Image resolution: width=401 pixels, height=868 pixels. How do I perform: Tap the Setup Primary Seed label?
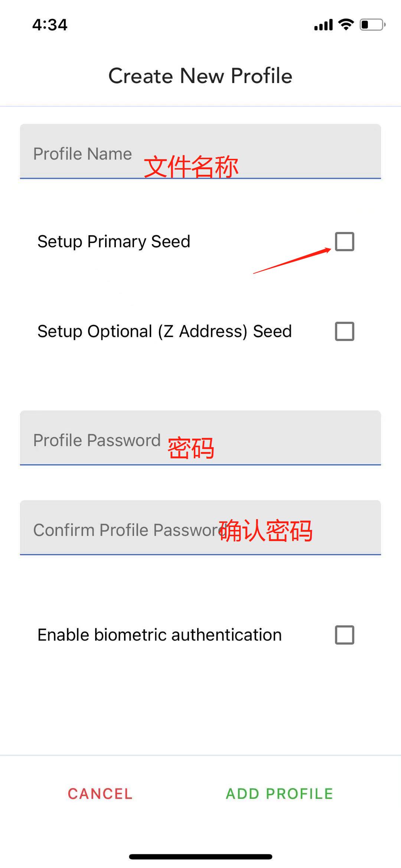(x=114, y=242)
